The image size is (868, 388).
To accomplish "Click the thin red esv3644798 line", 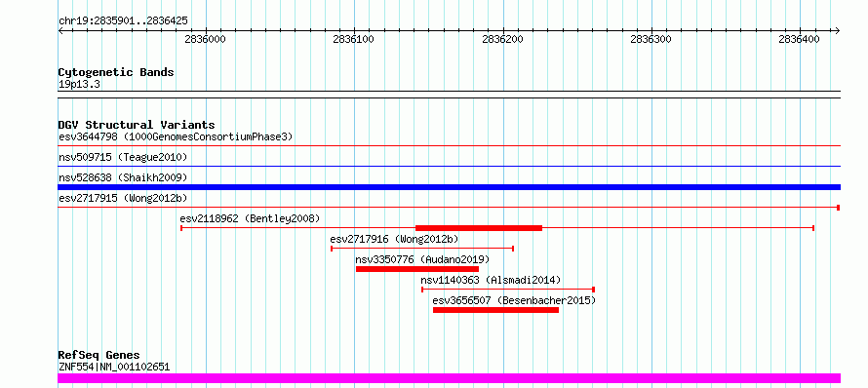I will pos(449,145).
